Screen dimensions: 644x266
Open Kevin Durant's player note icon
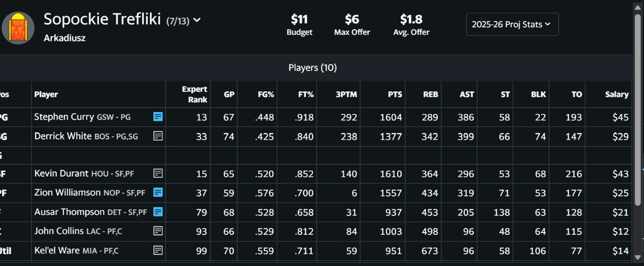pos(158,173)
